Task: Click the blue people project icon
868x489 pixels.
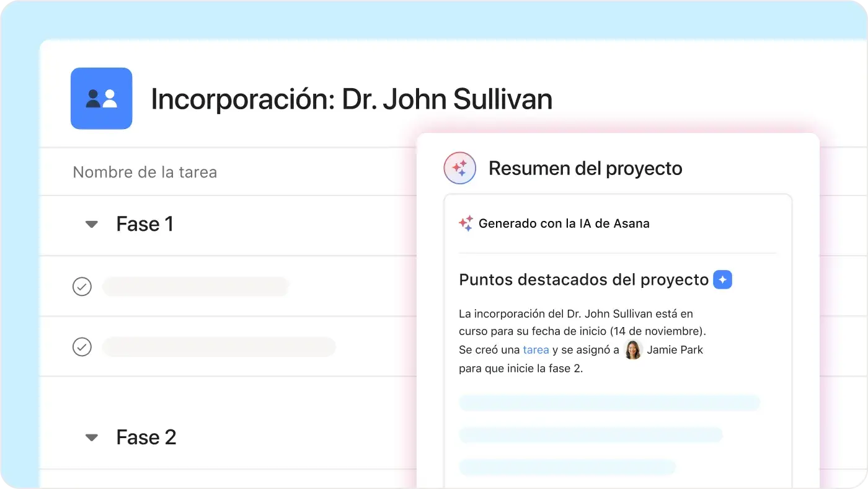Action: click(x=101, y=98)
